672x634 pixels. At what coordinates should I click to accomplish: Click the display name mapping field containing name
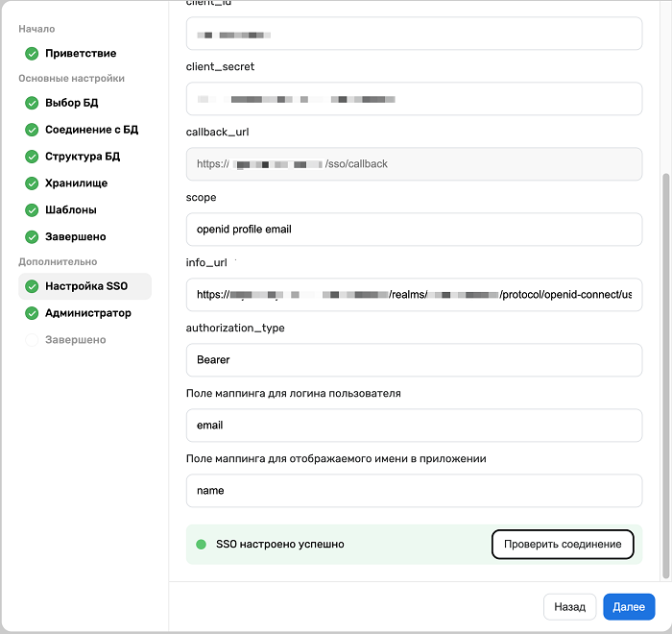pos(414,491)
